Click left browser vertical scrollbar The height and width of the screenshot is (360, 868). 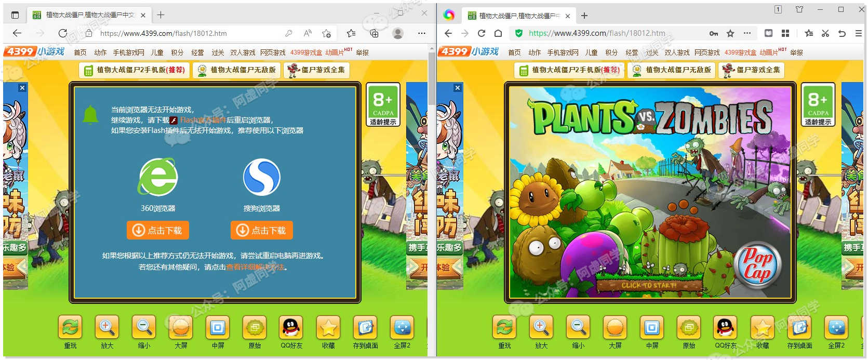pos(432,78)
